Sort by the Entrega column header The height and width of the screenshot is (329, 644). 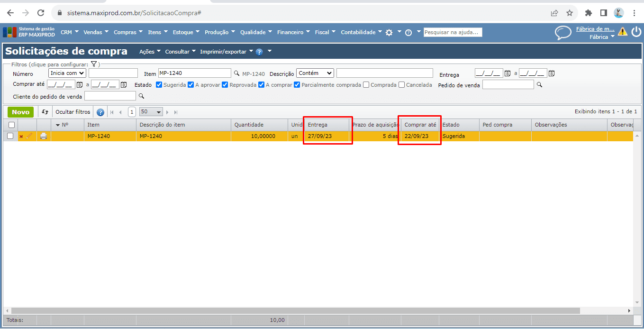[x=327, y=125]
